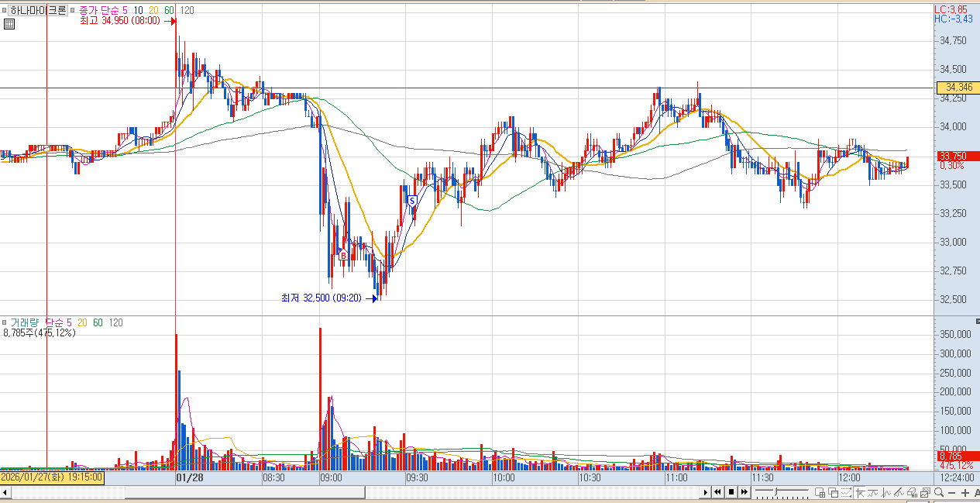Click the blue S sell marker
The height and width of the screenshot is (503, 980).
click(412, 200)
